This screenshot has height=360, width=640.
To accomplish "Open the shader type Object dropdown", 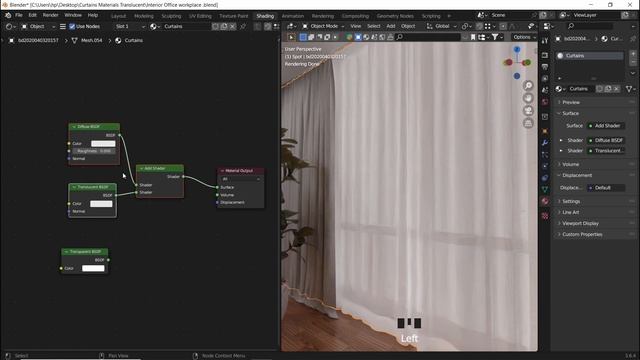I will 38,26.
